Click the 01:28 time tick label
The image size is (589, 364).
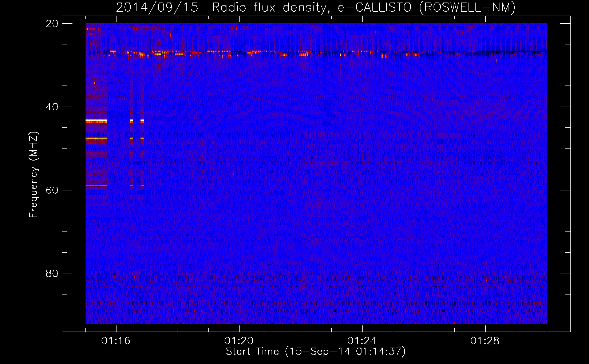(x=485, y=341)
